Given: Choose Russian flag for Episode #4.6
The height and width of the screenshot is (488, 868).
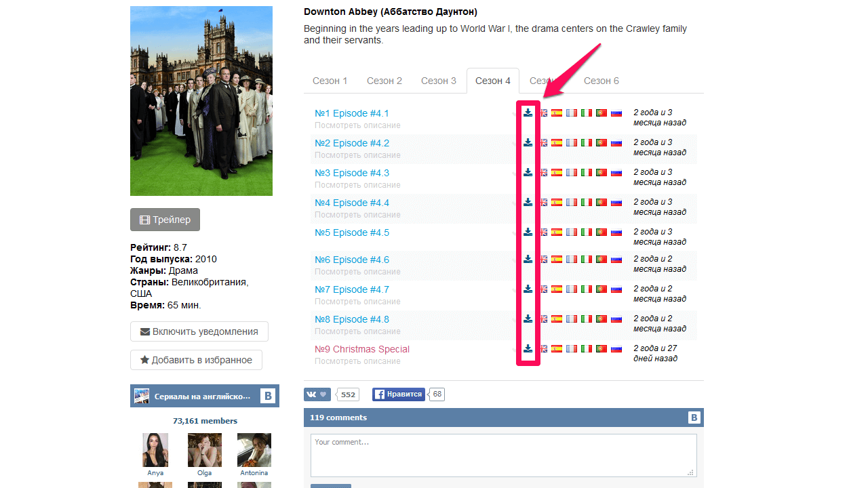Looking at the screenshot, I should click(616, 260).
